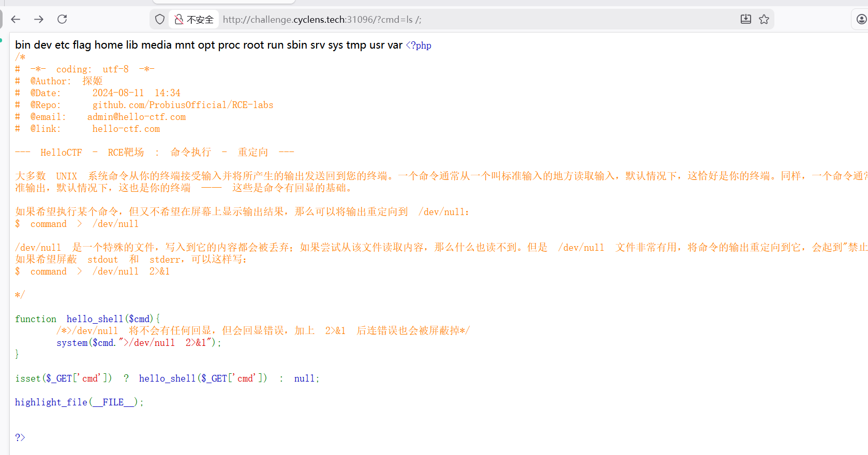This screenshot has width=868, height=455.
Task: Click the 'HelloCTF - RCE靶场' title line
Action: (155, 153)
